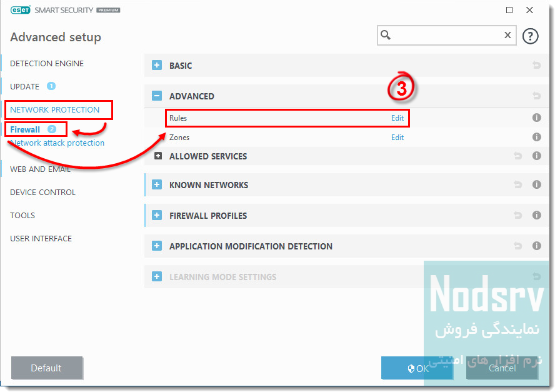Screen dimensions: 555x392
Task: Click inside the search input field
Action: pos(447,36)
